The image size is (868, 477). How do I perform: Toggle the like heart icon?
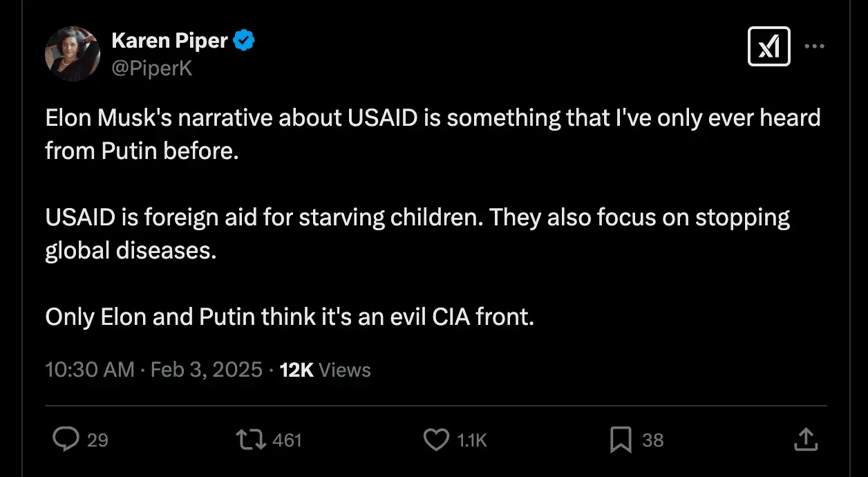pyautogui.click(x=435, y=440)
